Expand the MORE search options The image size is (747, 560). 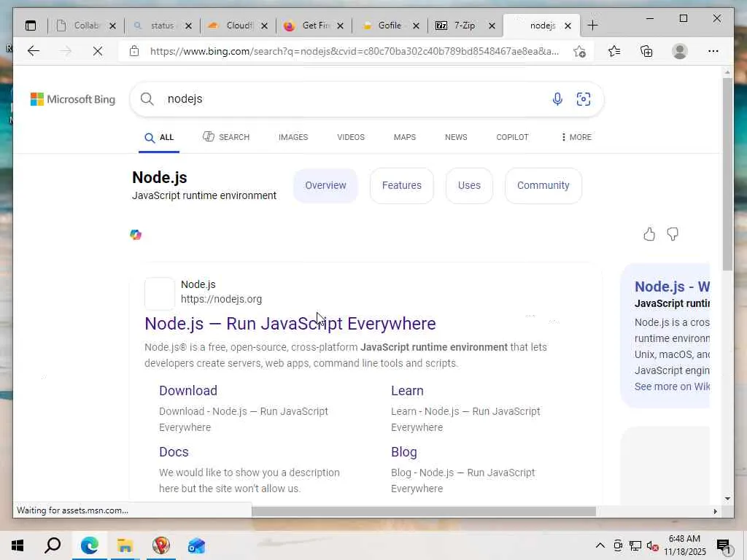click(x=576, y=137)
